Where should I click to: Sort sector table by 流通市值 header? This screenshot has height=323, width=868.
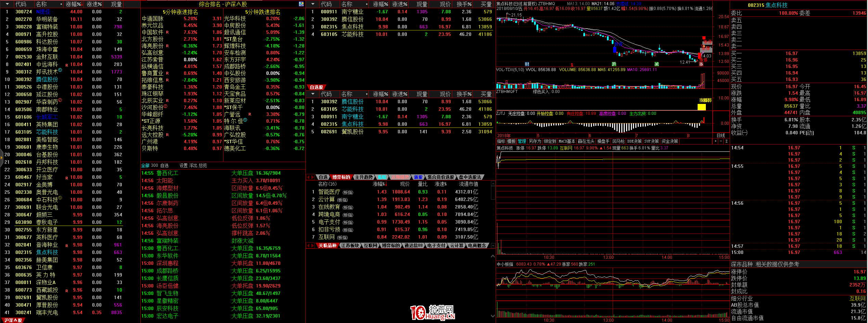pyautogui.click(x=468, y=184)
